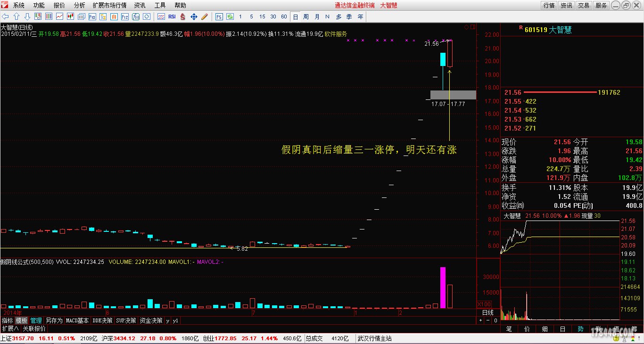Screen dimensions: 644x344
Task: Select the 多 multi-period option
Action: coord(339,16)
